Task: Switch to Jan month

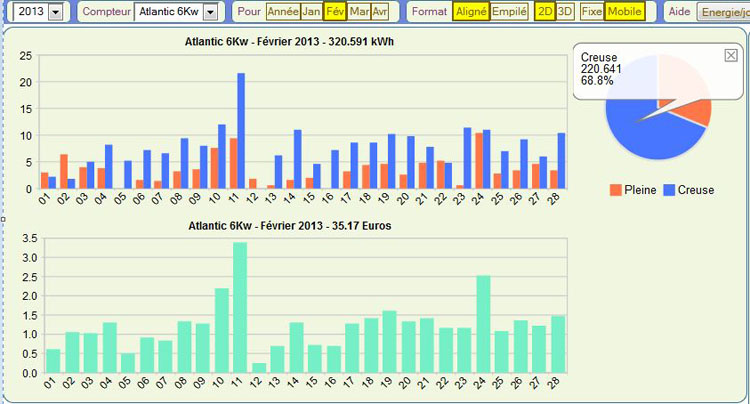Action: tap(312, 12)
